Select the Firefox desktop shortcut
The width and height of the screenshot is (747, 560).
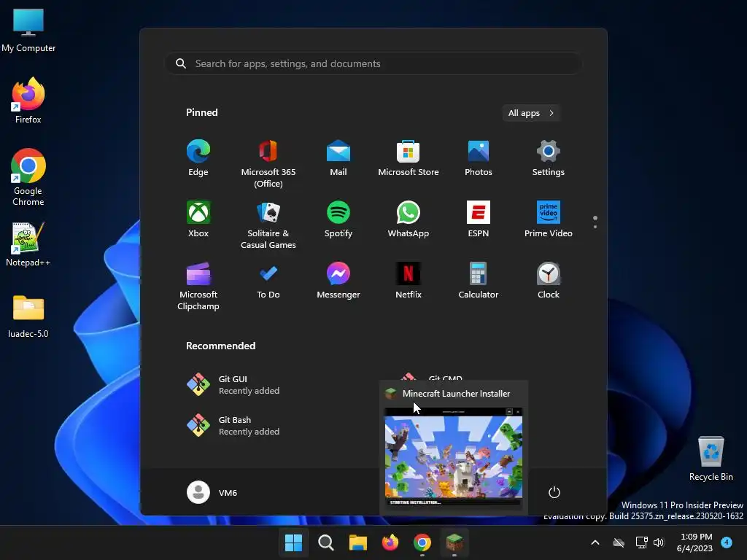(28, 101)
